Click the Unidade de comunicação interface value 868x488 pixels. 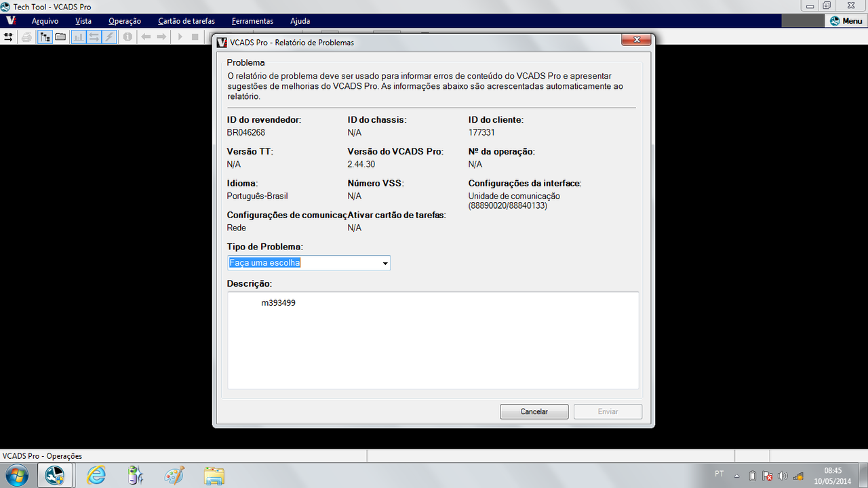click(x=514, y=201)
